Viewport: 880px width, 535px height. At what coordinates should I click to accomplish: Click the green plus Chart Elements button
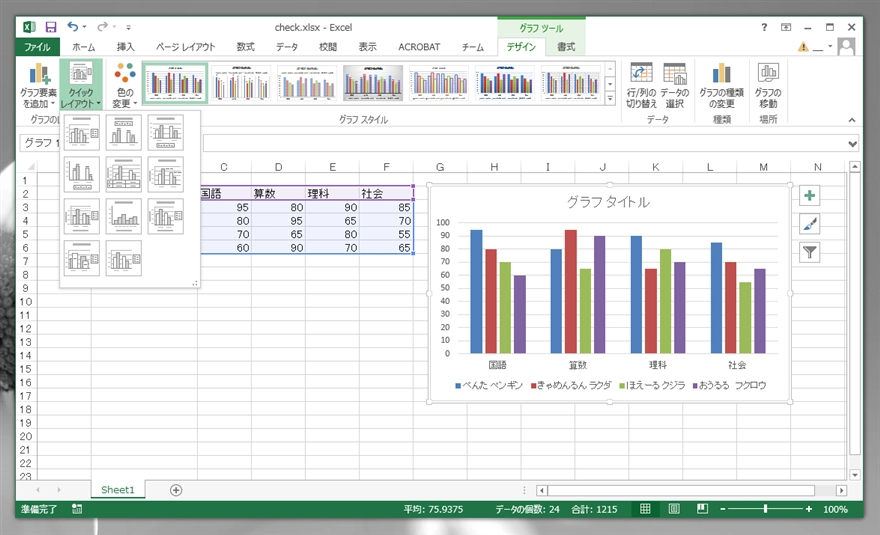coord(809,195)
